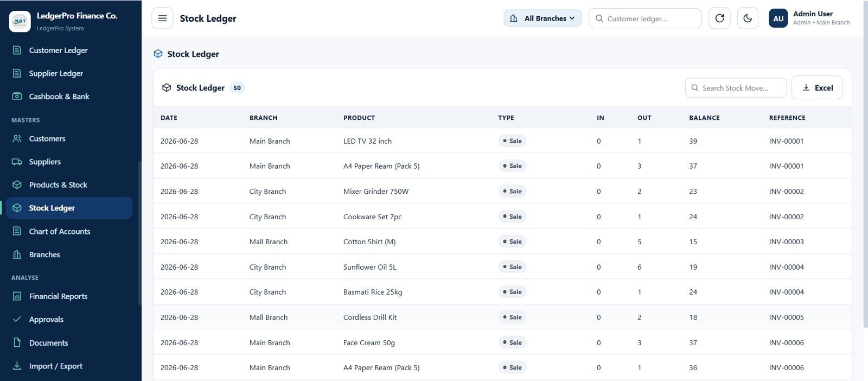Click the LED TV 32 inch product cell
Image resolution: width=868 pixels, height=381 pixels.
(367, 141)
